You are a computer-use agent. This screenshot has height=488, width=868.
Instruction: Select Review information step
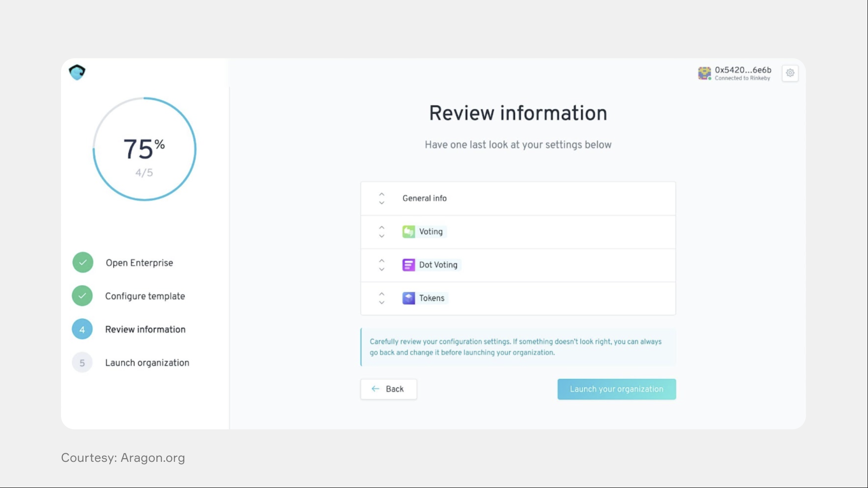(145, 330)
